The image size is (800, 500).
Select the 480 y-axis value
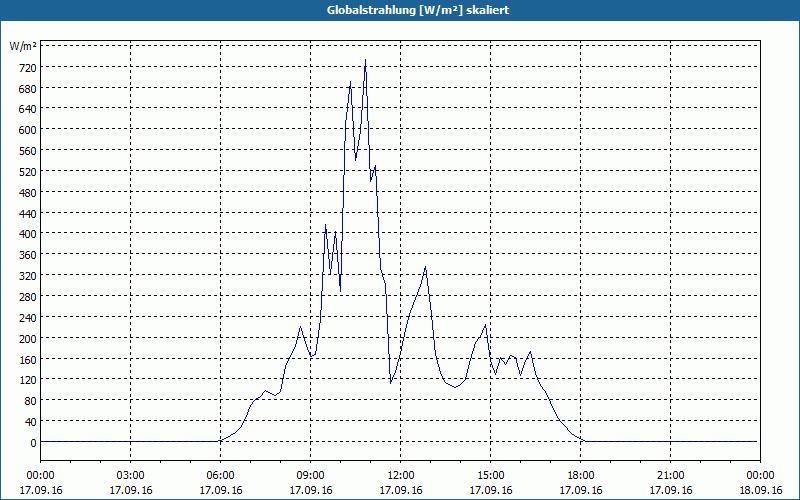pos(28,193)
